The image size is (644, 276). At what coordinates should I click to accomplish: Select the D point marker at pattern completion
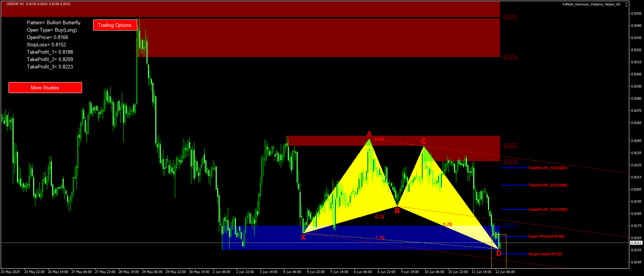tap(499, 253)
